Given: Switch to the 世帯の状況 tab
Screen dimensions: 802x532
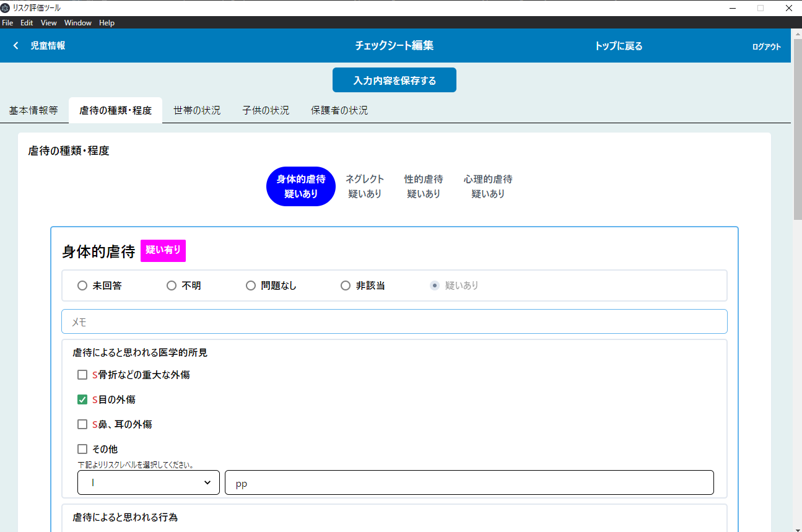Looking at the screenshot, I should pos(197,110).
